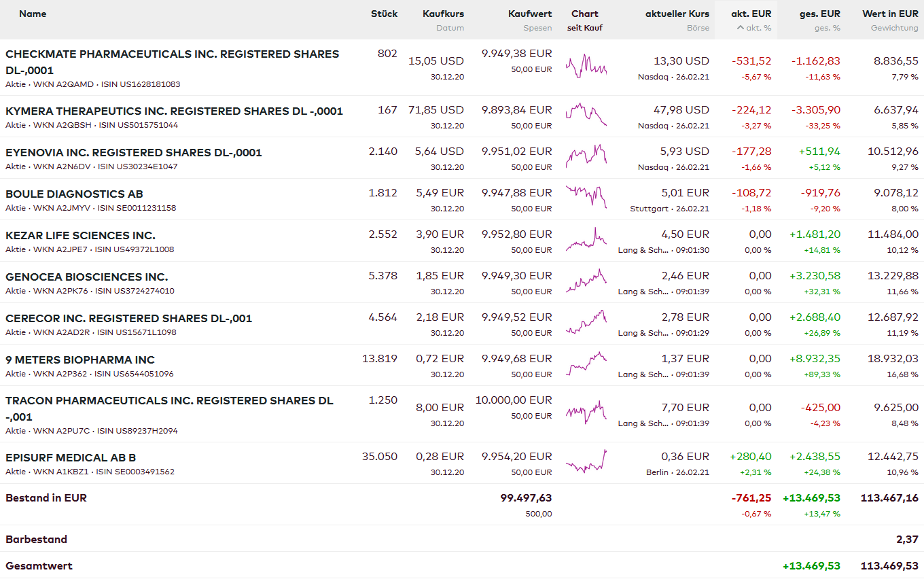View the Kezar Life Sciences sparkline chart

586,239
